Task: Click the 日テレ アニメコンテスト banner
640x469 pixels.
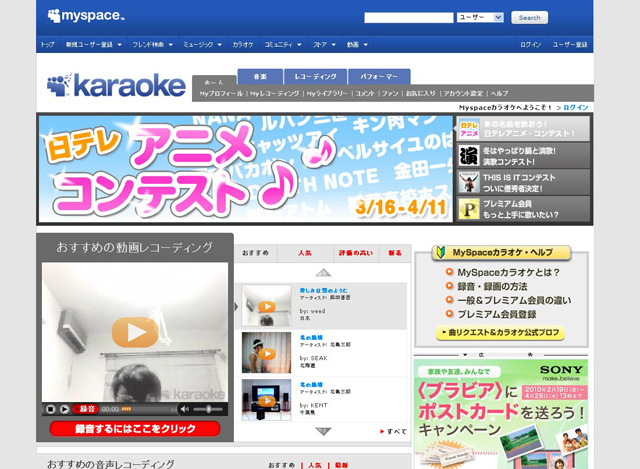Action: (246, 169)
